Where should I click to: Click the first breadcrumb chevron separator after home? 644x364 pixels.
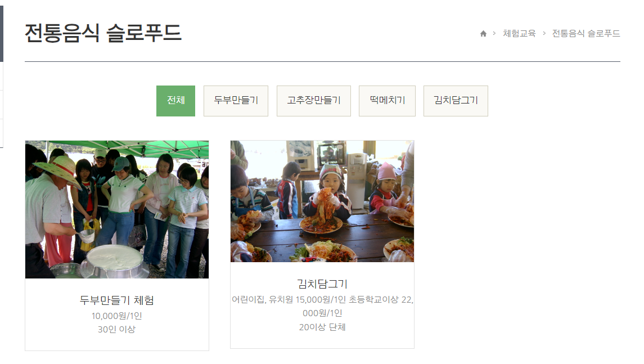coord(494,33)
